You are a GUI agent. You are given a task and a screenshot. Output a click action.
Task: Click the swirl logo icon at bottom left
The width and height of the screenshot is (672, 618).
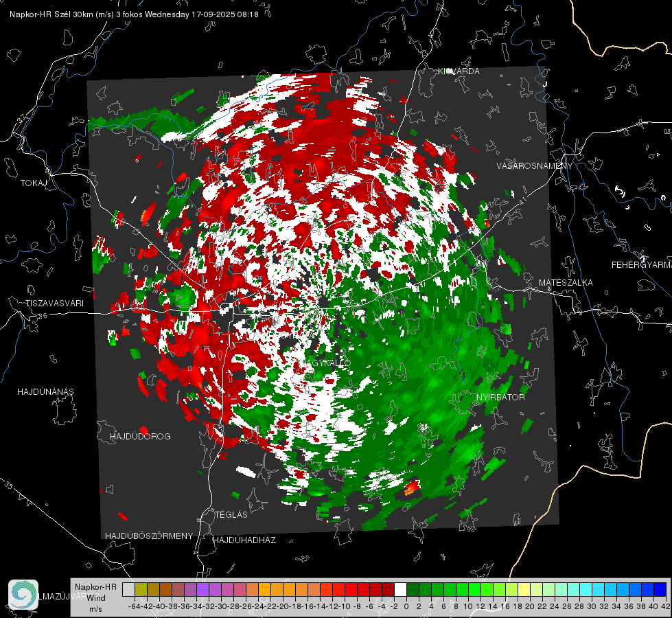coord(23,595)
